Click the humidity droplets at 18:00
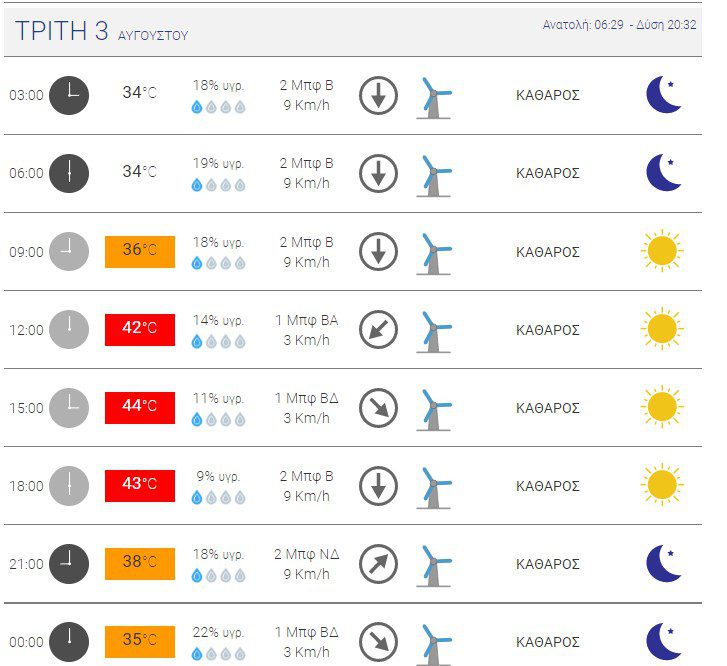The image size is (727, 666). click(x=218, y=498)
